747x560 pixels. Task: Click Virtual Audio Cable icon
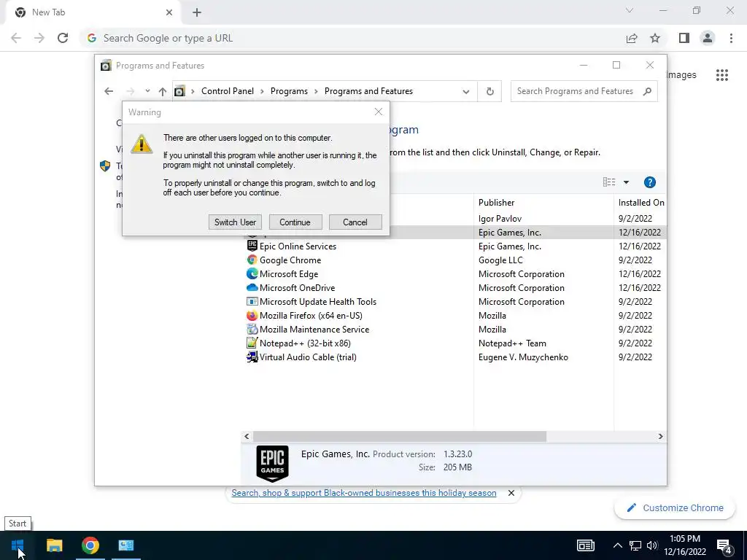pyautogui.click(x=252, y=357)
